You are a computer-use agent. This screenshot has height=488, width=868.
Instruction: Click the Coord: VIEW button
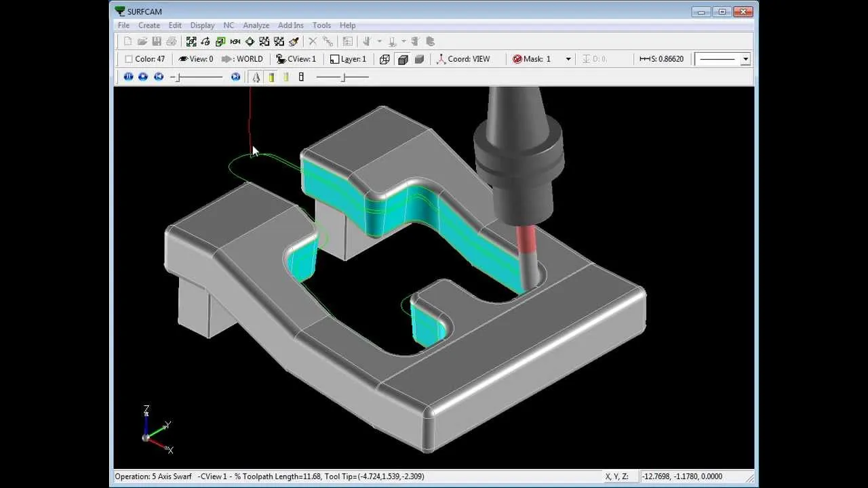pyautogui.click(x=463, y=59)
